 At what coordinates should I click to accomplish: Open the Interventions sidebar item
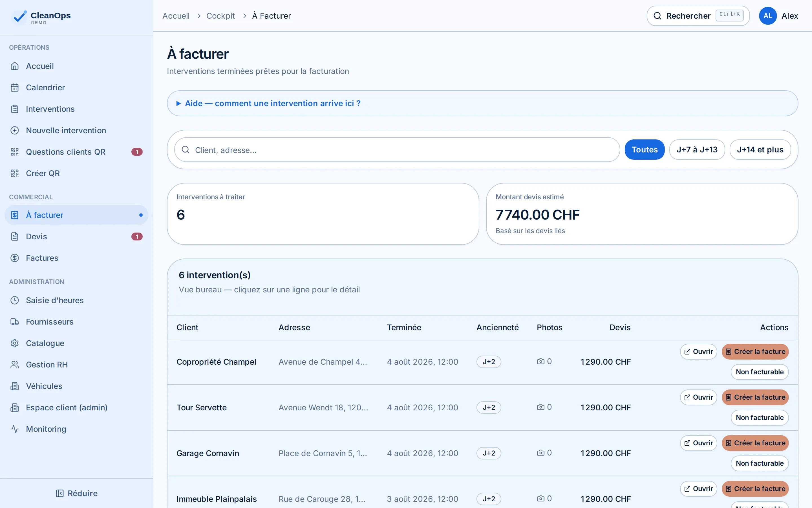tap(76, 109)
